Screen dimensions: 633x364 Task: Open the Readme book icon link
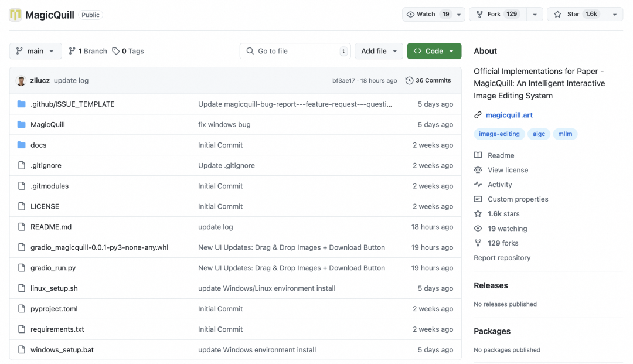[x=478, y=155]
